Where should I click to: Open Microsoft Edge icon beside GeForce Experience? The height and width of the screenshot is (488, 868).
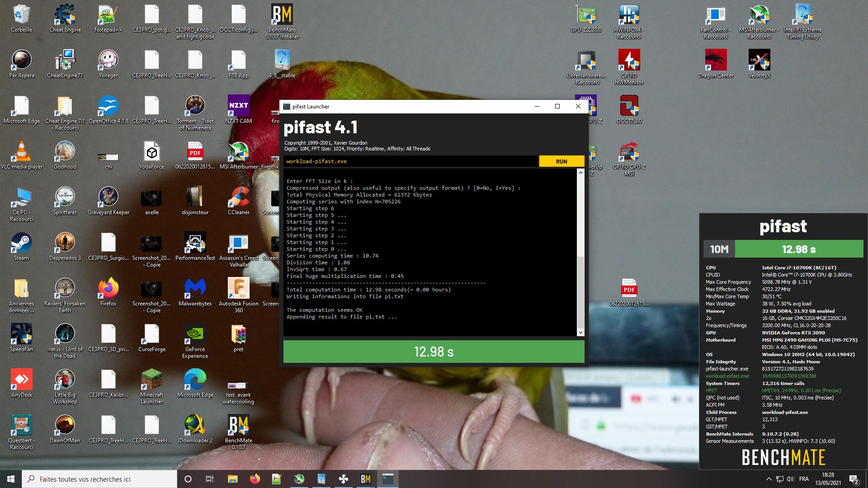195,384
